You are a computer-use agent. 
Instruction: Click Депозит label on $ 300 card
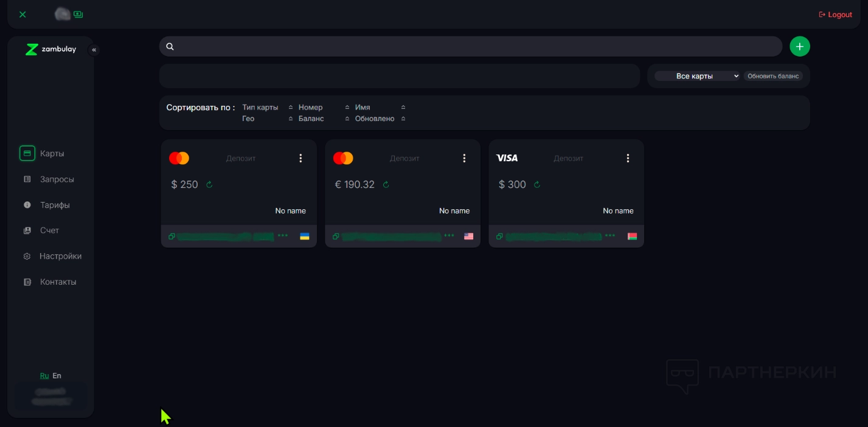coord(568,158)
